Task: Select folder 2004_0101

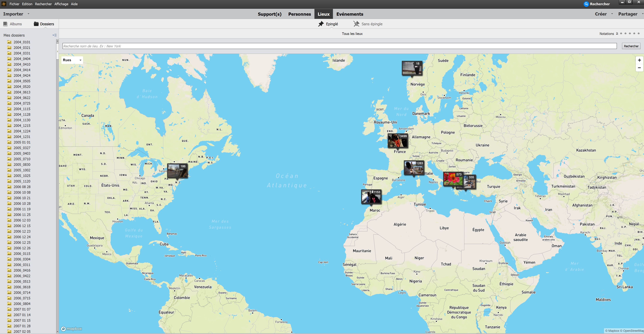Action: (22, 42)
